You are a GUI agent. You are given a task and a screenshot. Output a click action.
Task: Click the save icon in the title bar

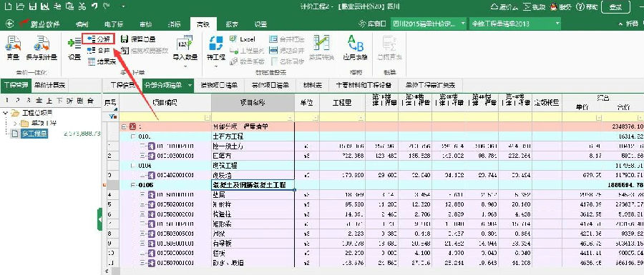(x=33, y=6)
